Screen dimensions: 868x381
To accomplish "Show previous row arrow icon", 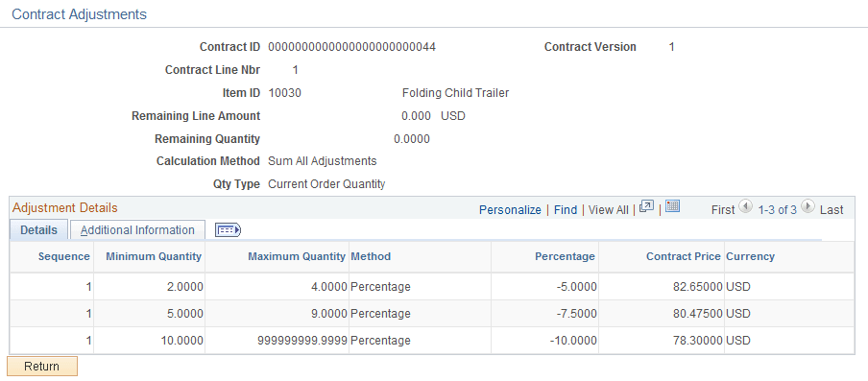I will click(746, 206).
